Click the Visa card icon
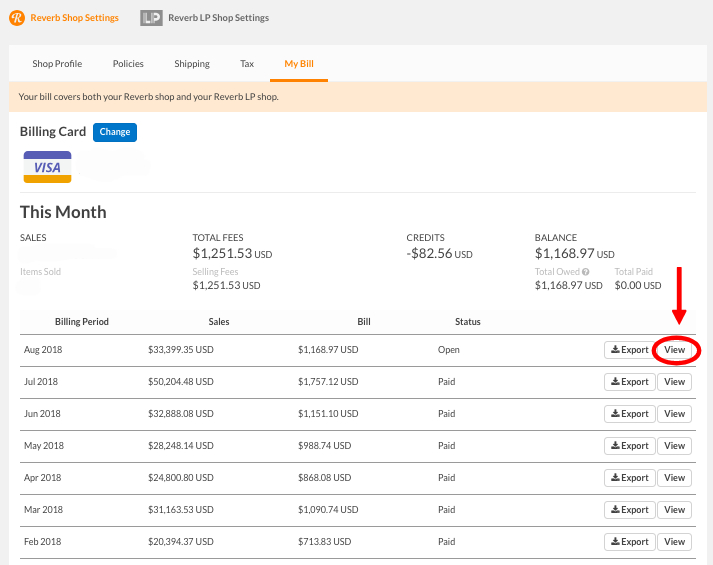The height and width of the screenshot is (565, 713). [x=47, y=167]
